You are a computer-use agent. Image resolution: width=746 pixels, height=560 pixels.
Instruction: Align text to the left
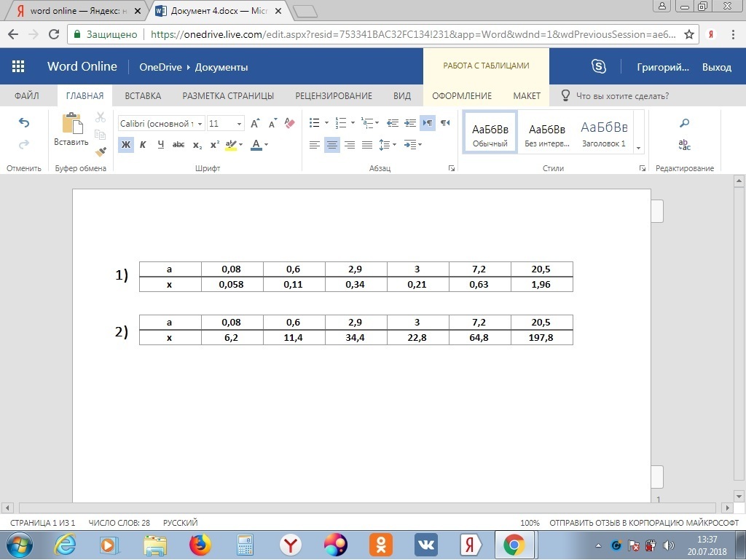(315, 144)
